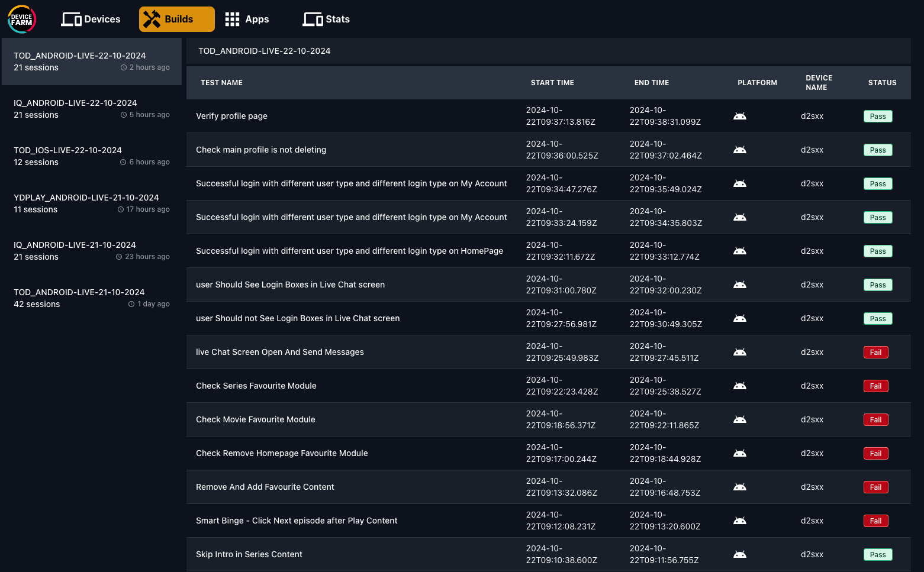The height and width of the screenshot is (572, 924).
Task: Open the Builds tab
Action: (x=177, y=19)
